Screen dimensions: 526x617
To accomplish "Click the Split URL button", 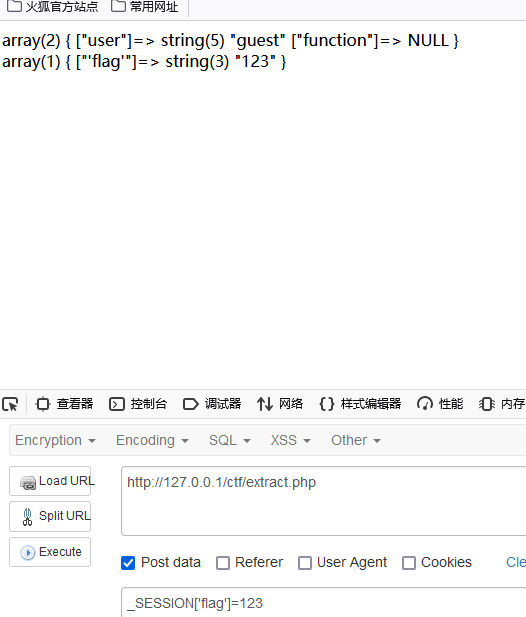I will coord(50,516).
